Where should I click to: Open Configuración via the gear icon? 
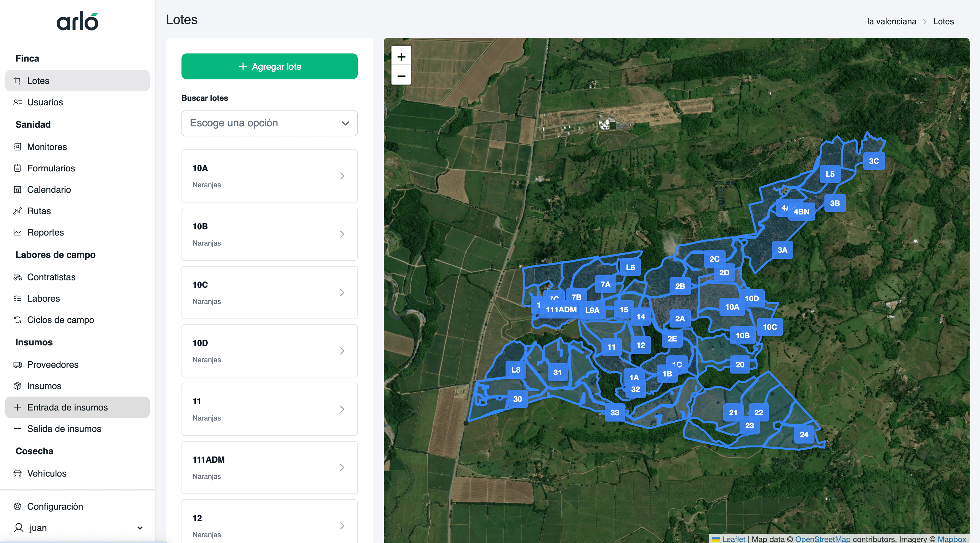(x=17, y=506)
